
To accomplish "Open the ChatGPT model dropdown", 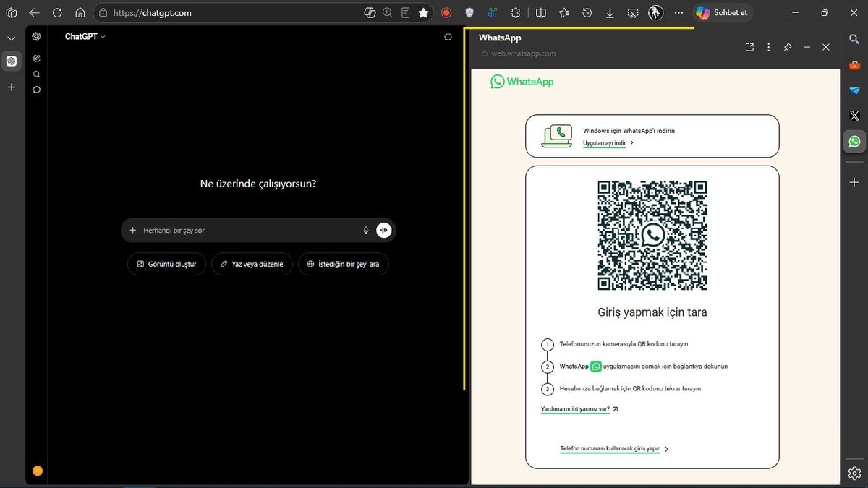I will pyautogui.click(x=85, y=36).
